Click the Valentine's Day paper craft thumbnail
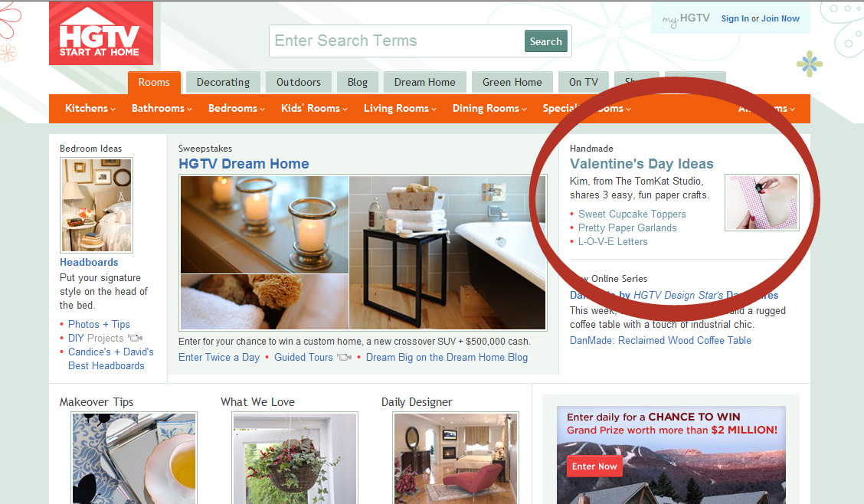 click(762, 202)
